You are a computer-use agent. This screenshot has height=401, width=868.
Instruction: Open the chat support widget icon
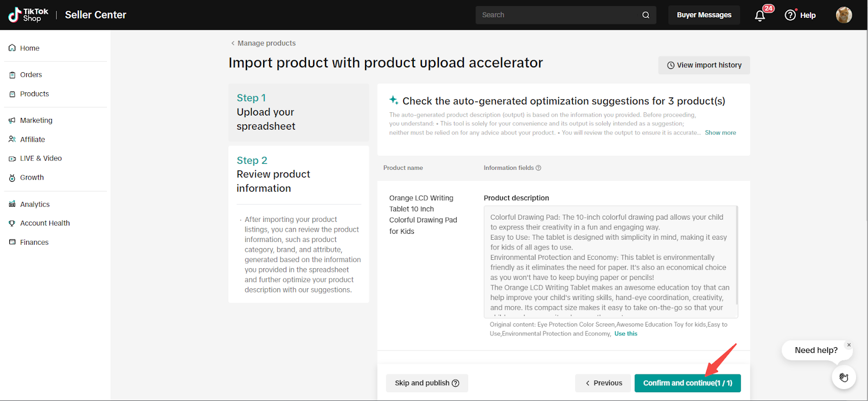pos(844,377)
